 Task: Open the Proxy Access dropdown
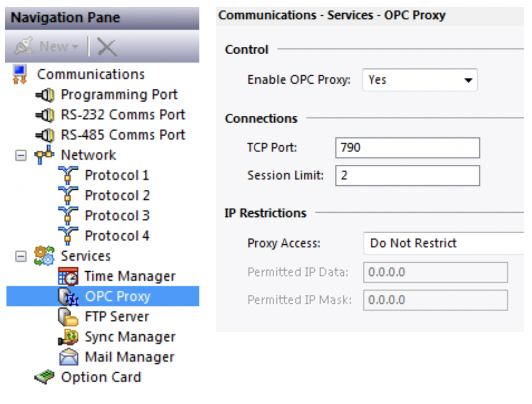point(444,243)
